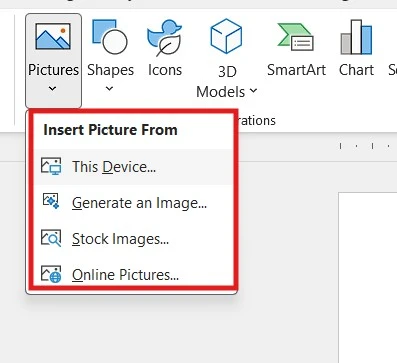Click inside the white document page

tap(368, 277)
